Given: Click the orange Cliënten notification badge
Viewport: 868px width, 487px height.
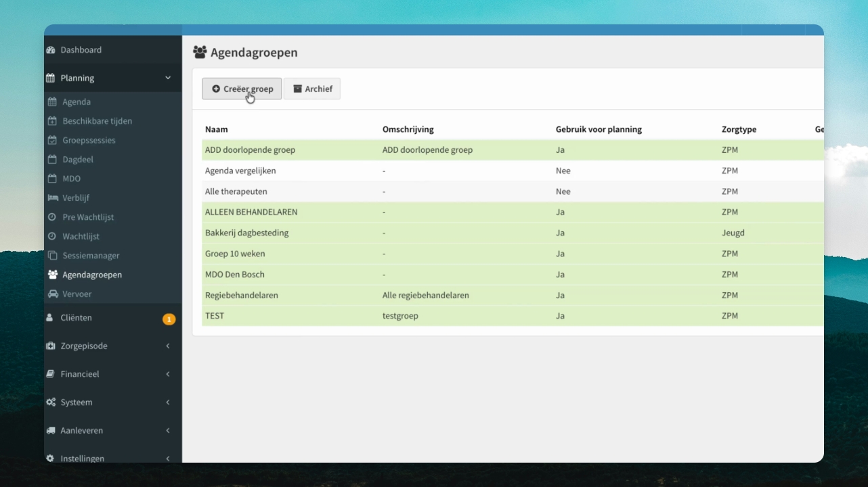Looking at the screenshot, I should [169, 319].
